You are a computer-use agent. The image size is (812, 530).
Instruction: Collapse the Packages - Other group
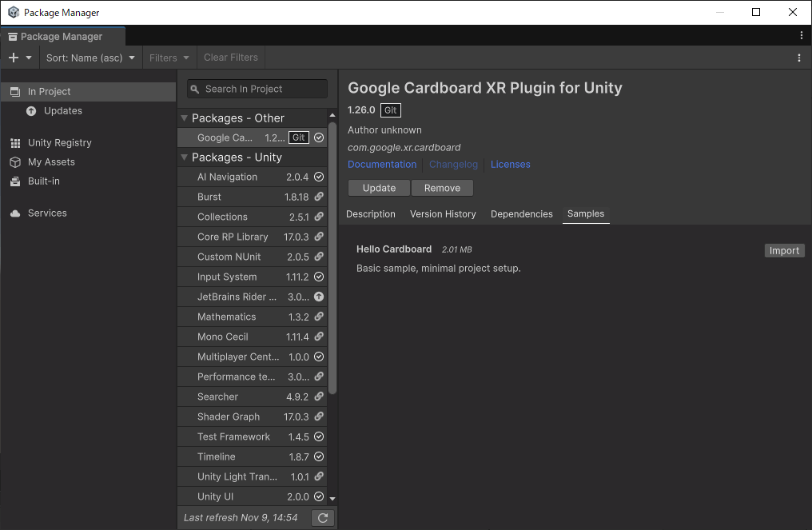pyautogui.click(x=184, y=118)
